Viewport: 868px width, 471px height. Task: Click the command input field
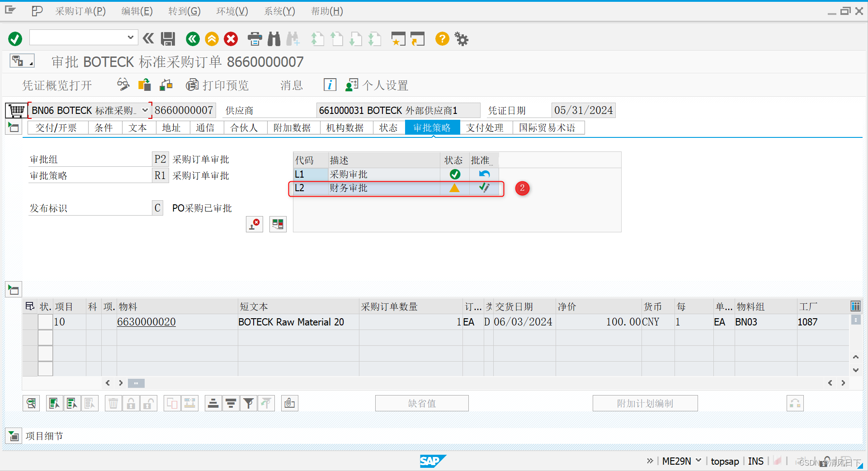pyautogui.click(x=78, y=38)
